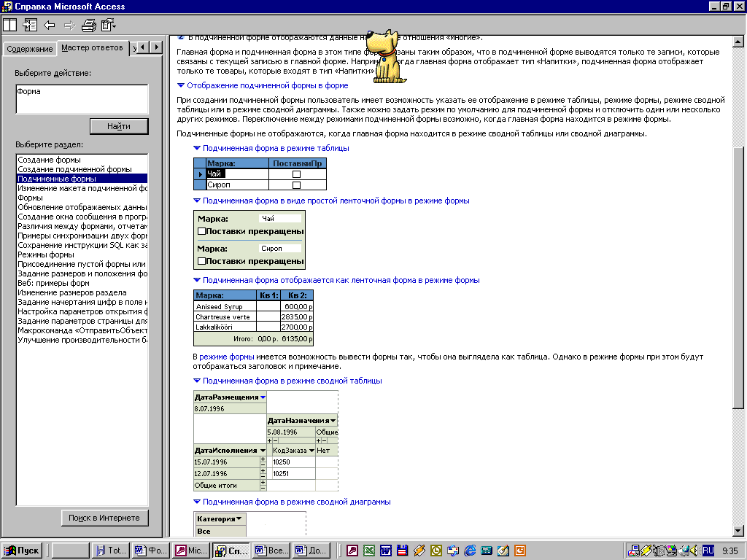This screenshot has height=560, width=747.
Task: Launch Excel from quick launch
Action: point(368,551)
